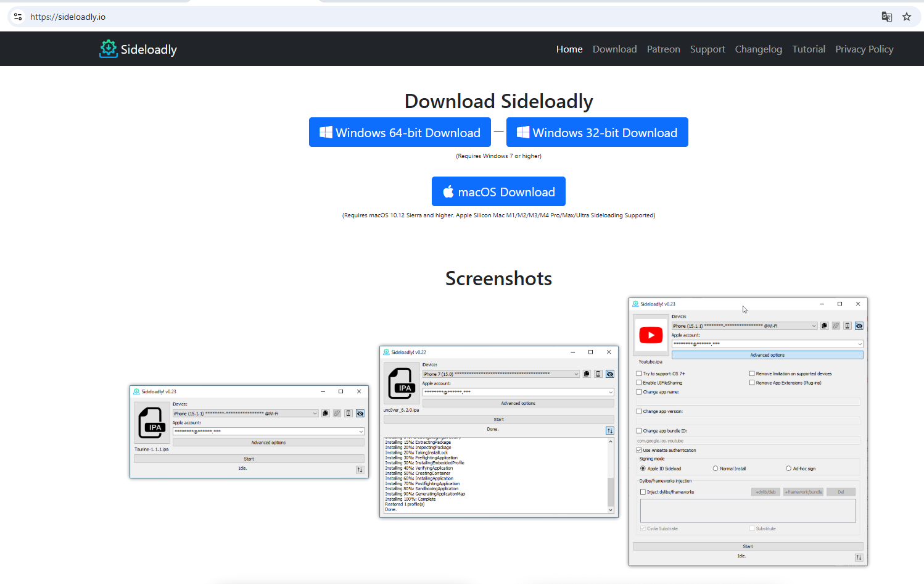Click the Windows 64-bit Download button
The image size is (924, 584).
[400, 132]
